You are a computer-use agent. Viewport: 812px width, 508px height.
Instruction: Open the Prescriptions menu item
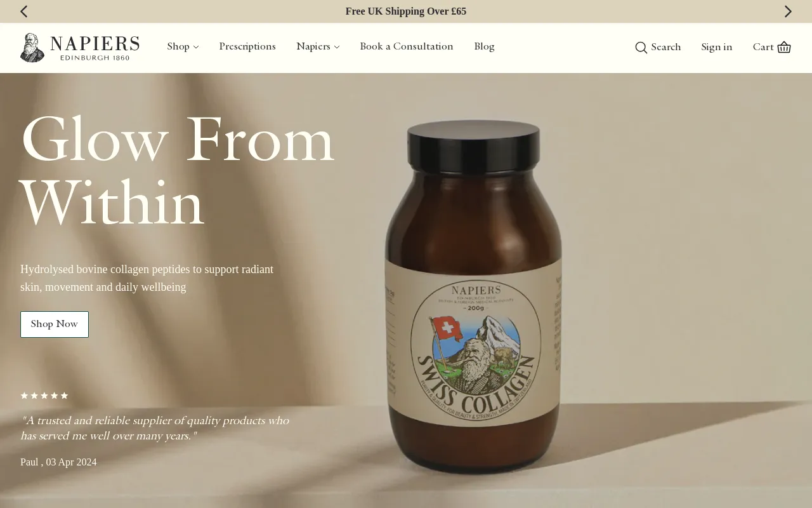pyautogui.click(x=247, y=46)
